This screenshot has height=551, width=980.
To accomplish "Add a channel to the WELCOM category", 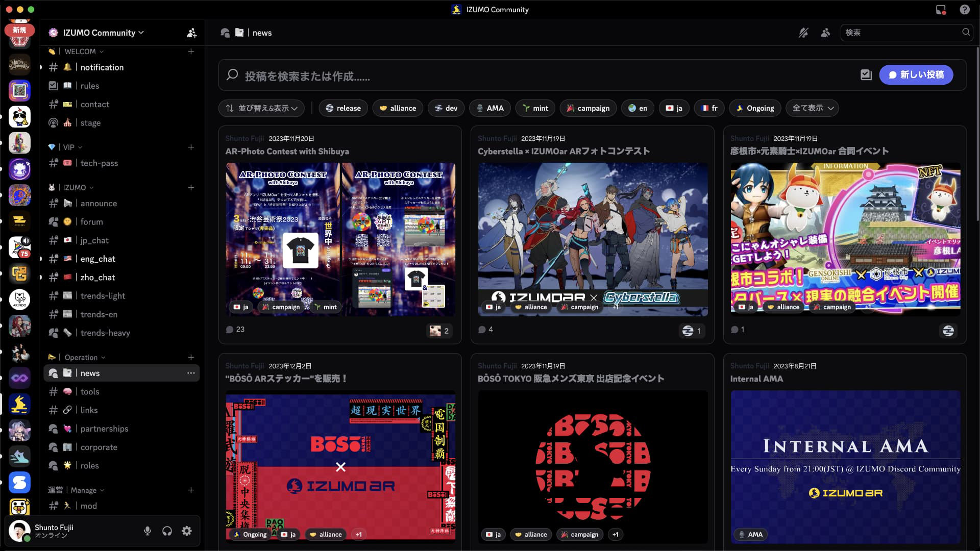I will coord(191,52).
